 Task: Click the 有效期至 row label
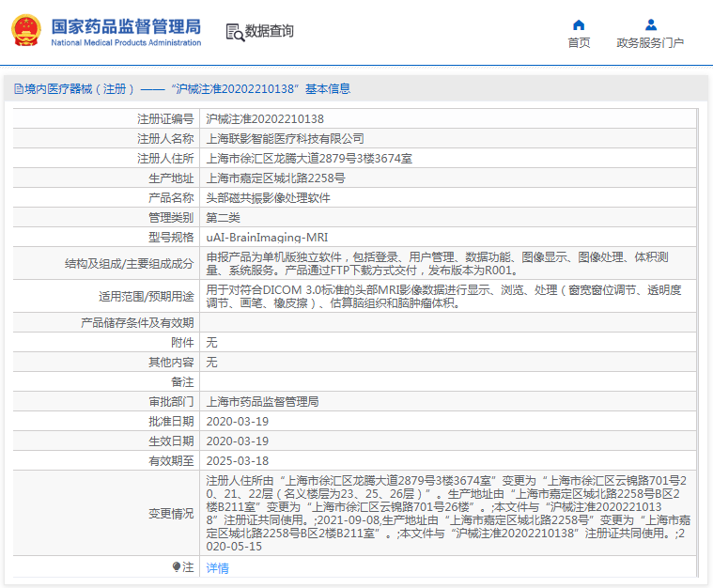click(x=171, y=460)
